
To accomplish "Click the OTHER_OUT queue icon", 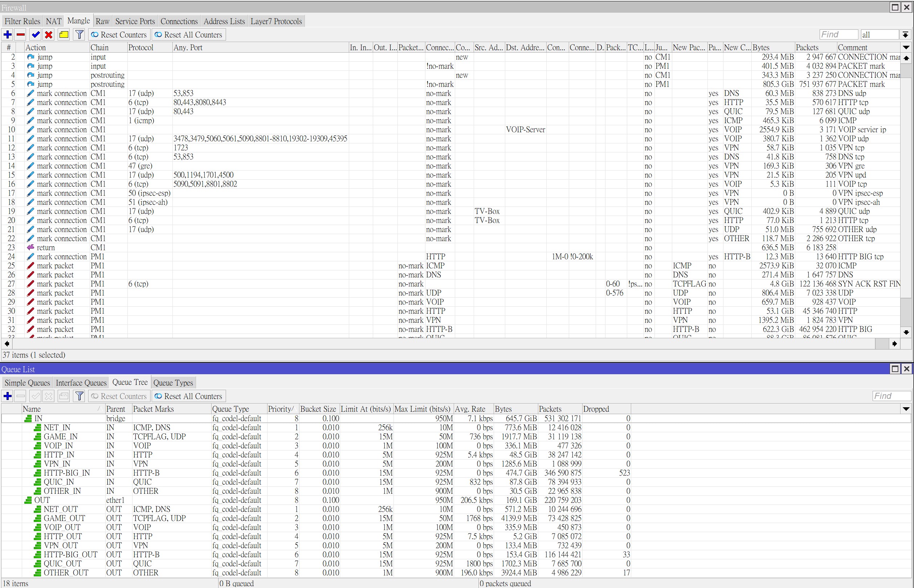I will tap(37, 573).
